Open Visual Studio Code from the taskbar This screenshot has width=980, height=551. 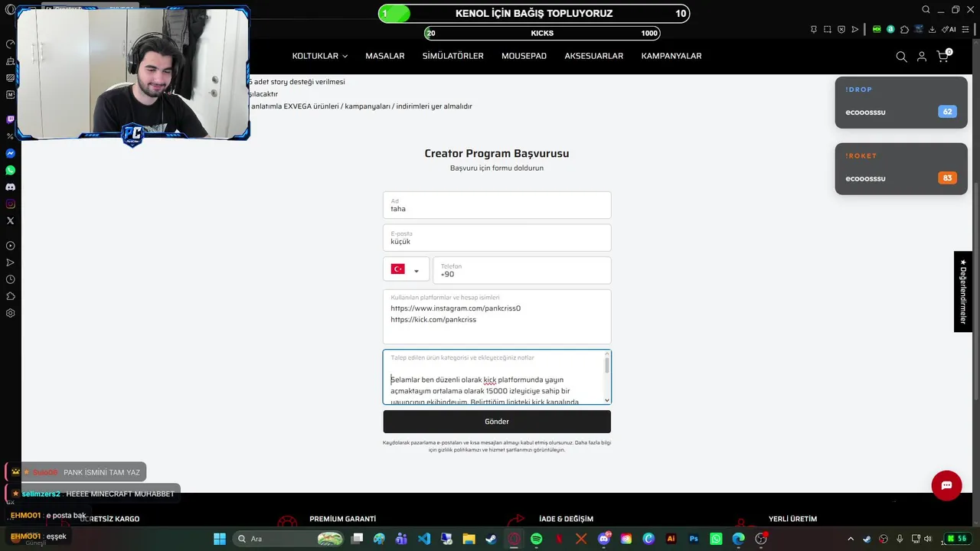424,539
